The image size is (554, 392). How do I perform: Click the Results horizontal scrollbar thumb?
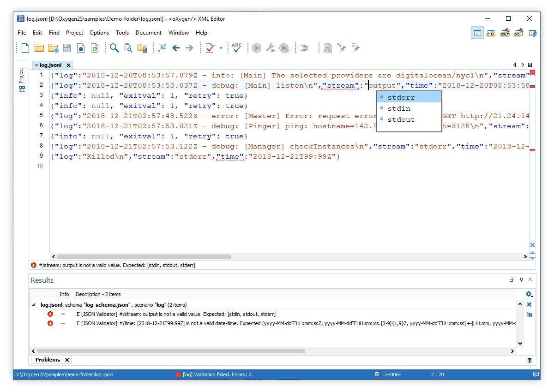coord(171,351)
